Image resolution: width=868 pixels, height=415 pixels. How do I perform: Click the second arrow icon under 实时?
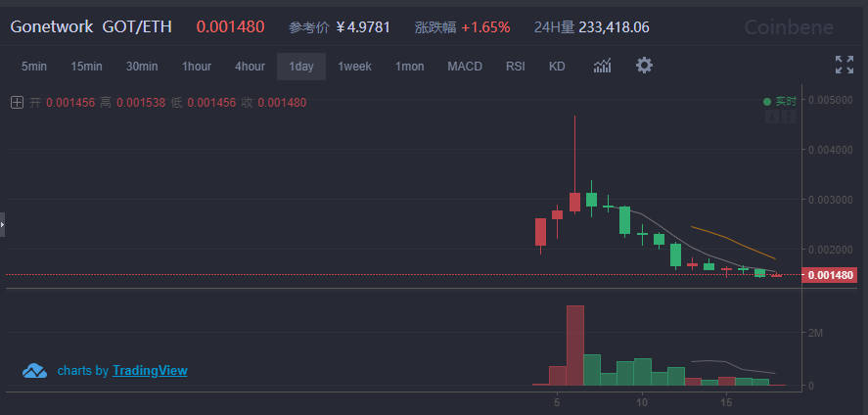coord(787,116)
